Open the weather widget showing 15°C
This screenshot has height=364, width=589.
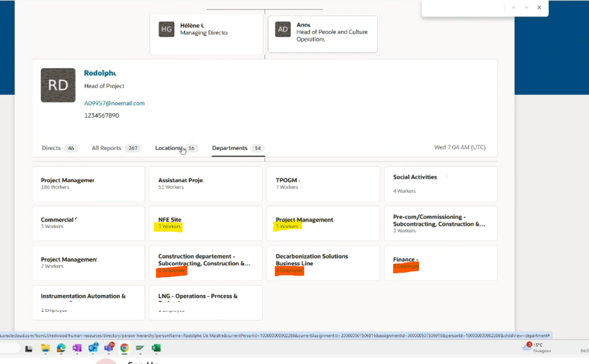[x=536, y=348]
